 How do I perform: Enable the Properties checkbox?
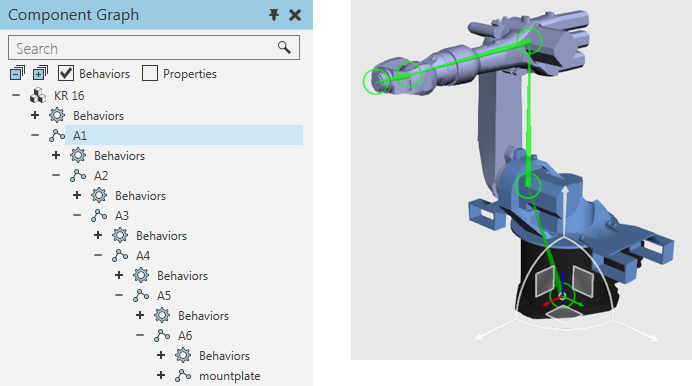(x=150, y=73)
